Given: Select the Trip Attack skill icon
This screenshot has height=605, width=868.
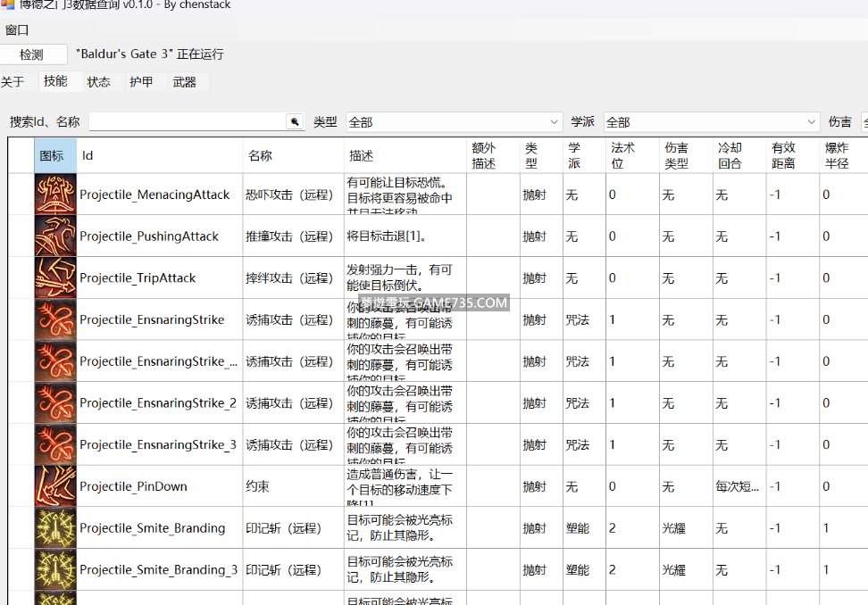Looking at the screenshot, I should (x=55, y=278).
